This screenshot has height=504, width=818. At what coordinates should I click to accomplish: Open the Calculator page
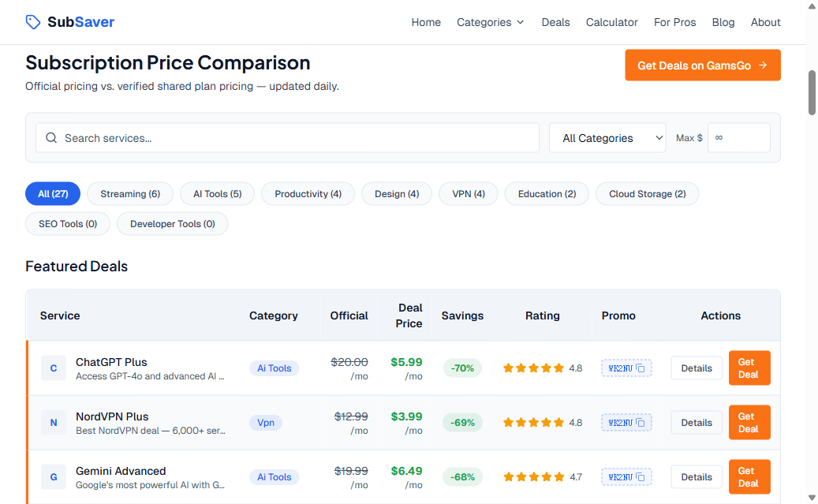pos(611,22)
